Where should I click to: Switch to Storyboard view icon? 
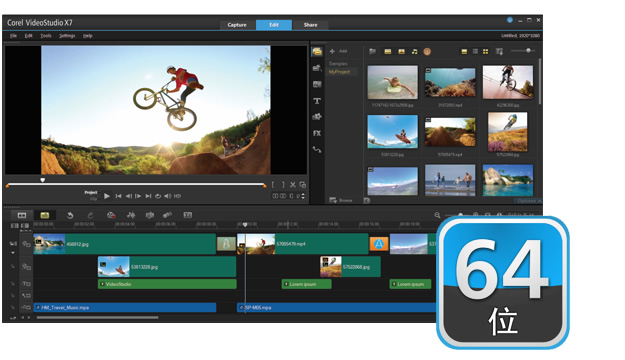(x=22, y=215)
